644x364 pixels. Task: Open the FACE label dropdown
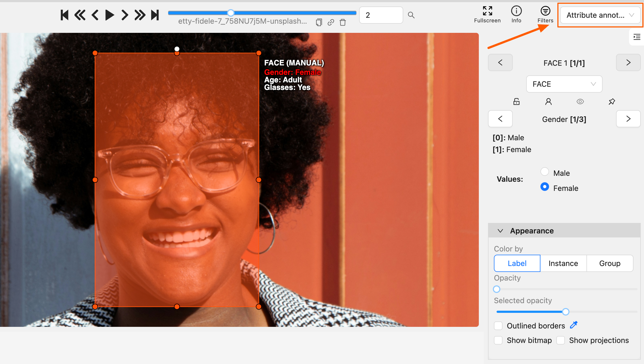pos(564,84)
